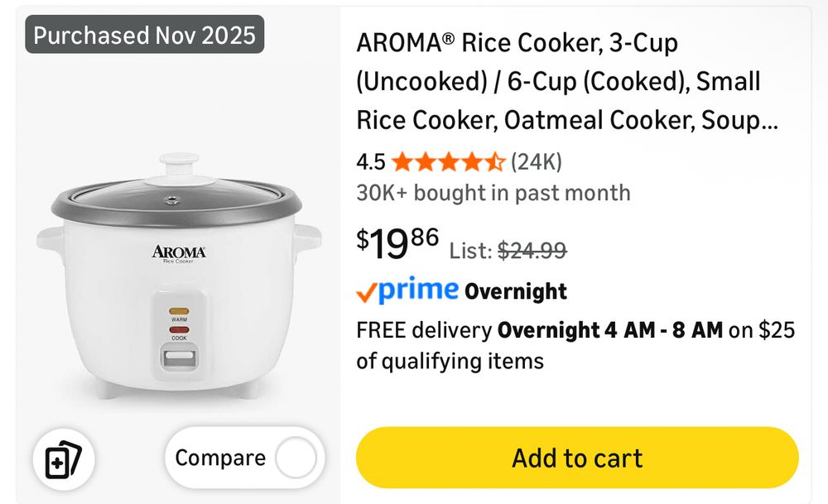Image resolution: width=828 pixels, height=504 pixels.
Task: Select the Prime logo icon
Action: click(x=410, y=290)
